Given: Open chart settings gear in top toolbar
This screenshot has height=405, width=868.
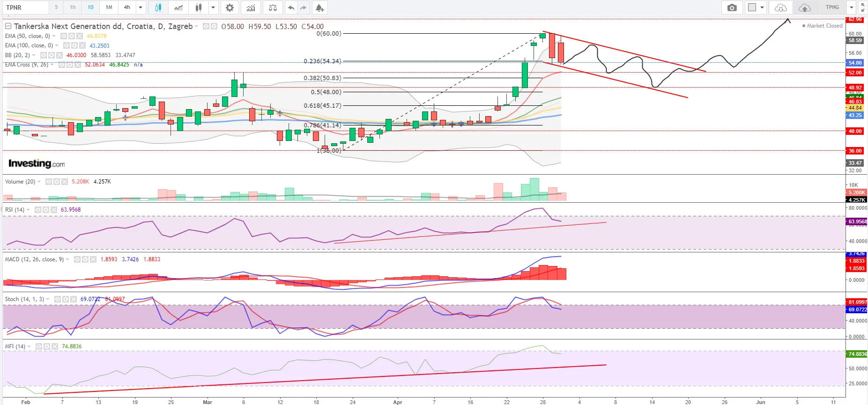Looking at the screenshot, I should pos(230,7).
